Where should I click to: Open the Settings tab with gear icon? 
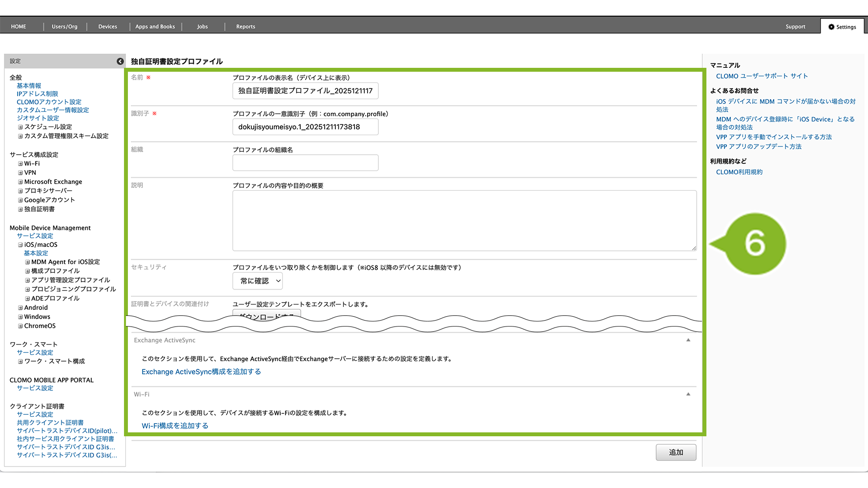(842, 27)
